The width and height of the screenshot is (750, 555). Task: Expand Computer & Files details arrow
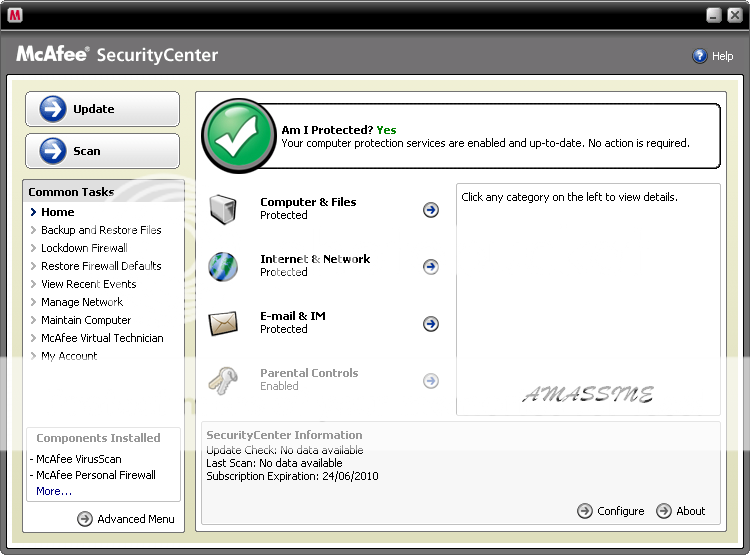[431, 210]
